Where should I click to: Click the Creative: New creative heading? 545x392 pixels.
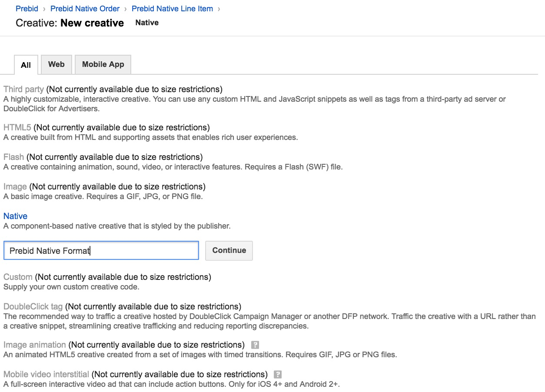pos(70,23)
